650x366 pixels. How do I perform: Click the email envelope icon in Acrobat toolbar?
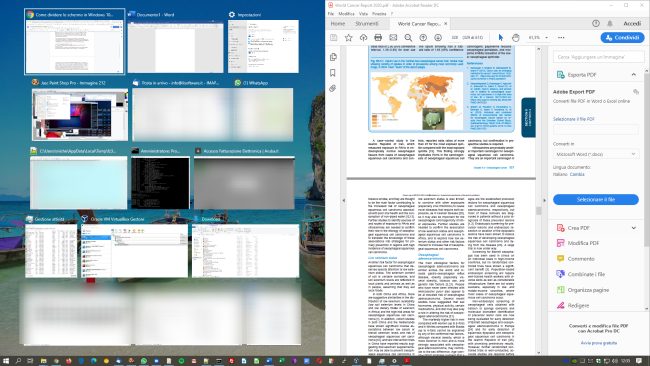(x=393, y=38)
